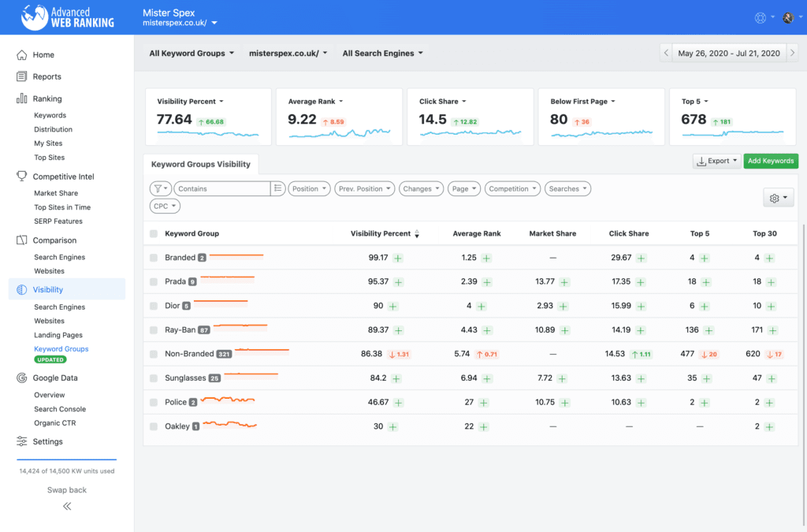Expand the Searches filter dropdown
807x532 pixels.
coord(567,189)
